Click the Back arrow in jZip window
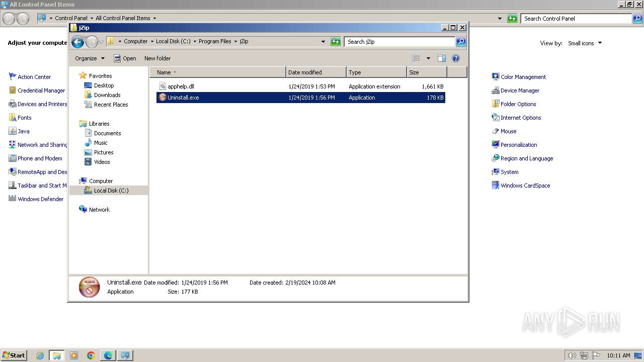The height and width of the screenshot is (362, 644). tap(77, 42)
